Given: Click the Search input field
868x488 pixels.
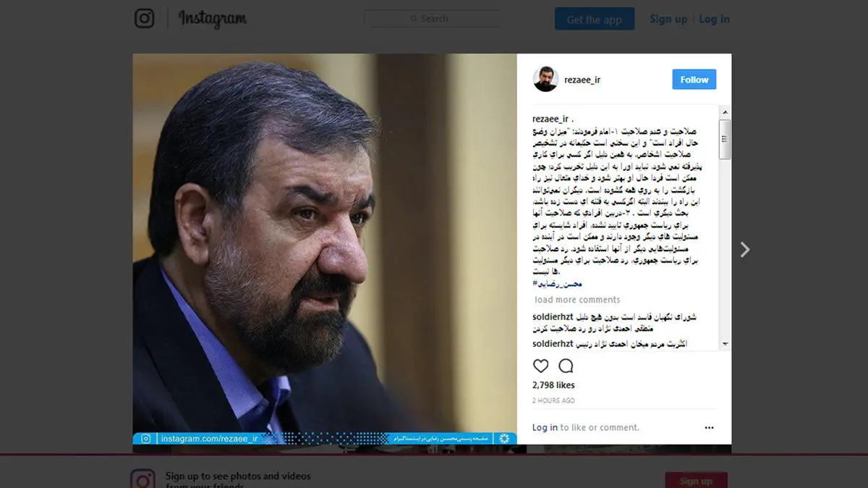Looking at the screenshot, I should click(433, 19).
